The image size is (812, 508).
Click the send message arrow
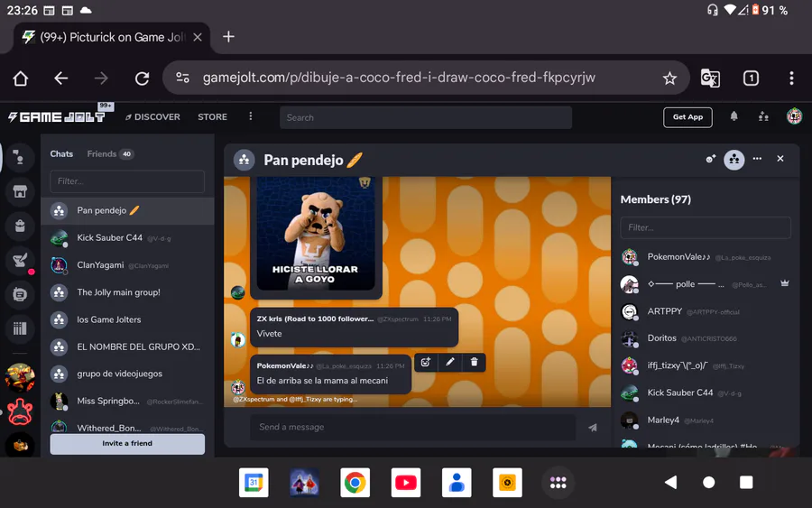pos(593,427)
